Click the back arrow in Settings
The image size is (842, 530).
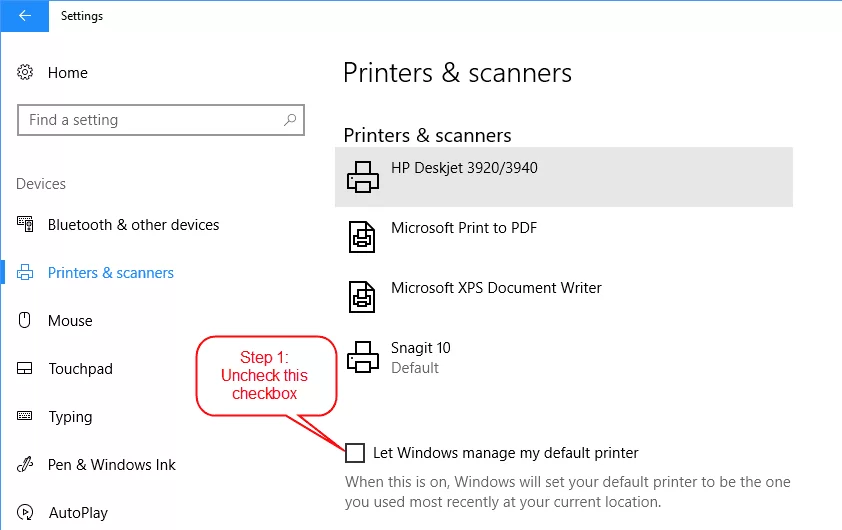click(x=24, y=16)
